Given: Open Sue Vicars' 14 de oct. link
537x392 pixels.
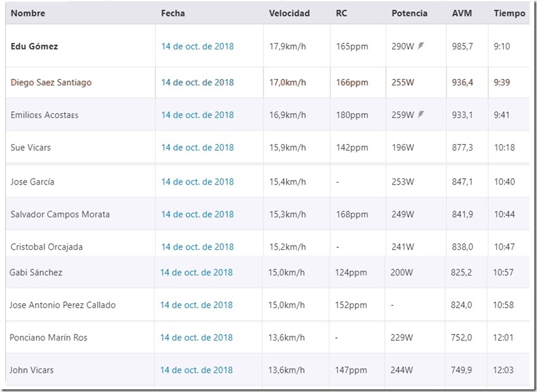Looking at the screenshot, I should (198, 147).
